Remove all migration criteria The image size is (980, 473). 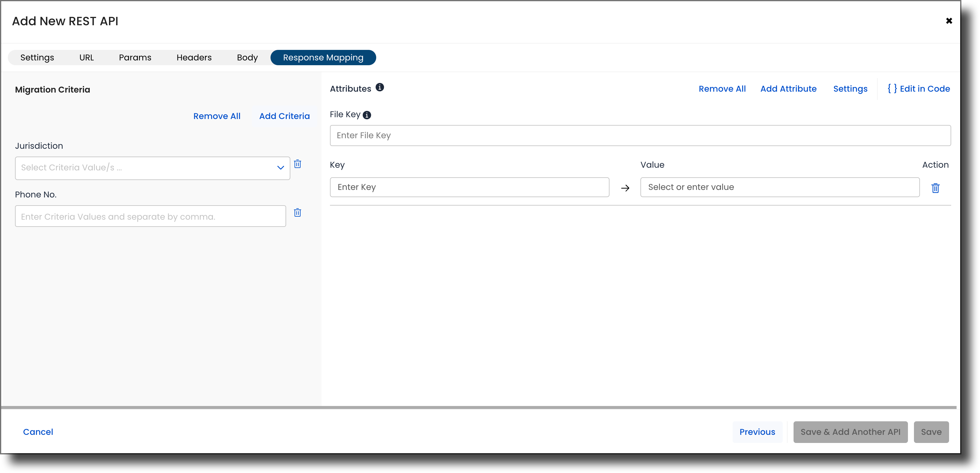point(217,116)
